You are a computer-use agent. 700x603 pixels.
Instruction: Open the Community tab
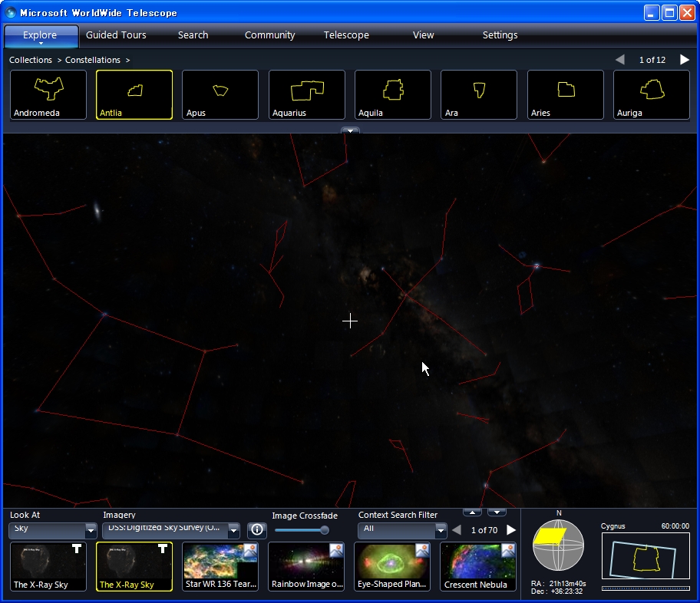pyautogui.click(x=269, y=35)
